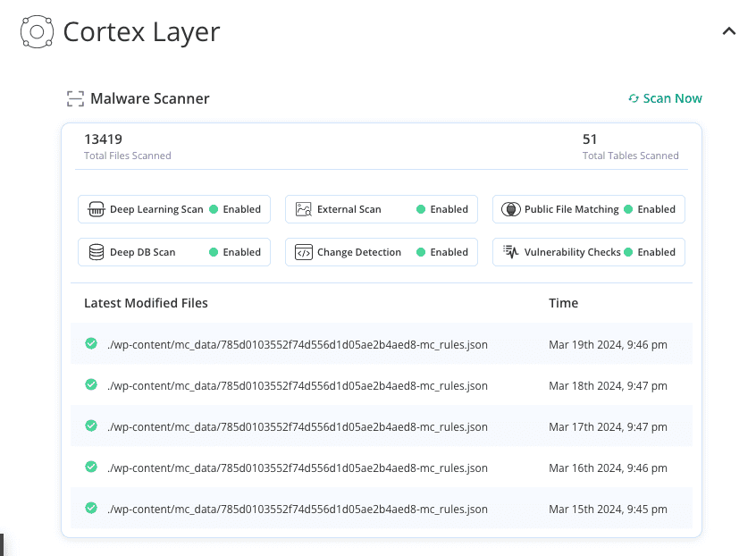Click the Deep Learning Scan label
This screenshot has width=756, height=556.
pyautogui.click(x=156, y=209)
